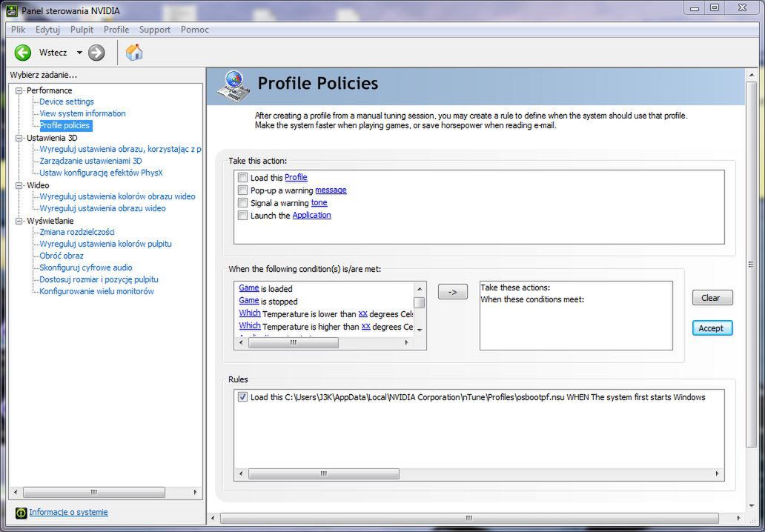Open the Pulpit menu
The width and height of the screenshot is (765, 532).
(x=82, y=29)
